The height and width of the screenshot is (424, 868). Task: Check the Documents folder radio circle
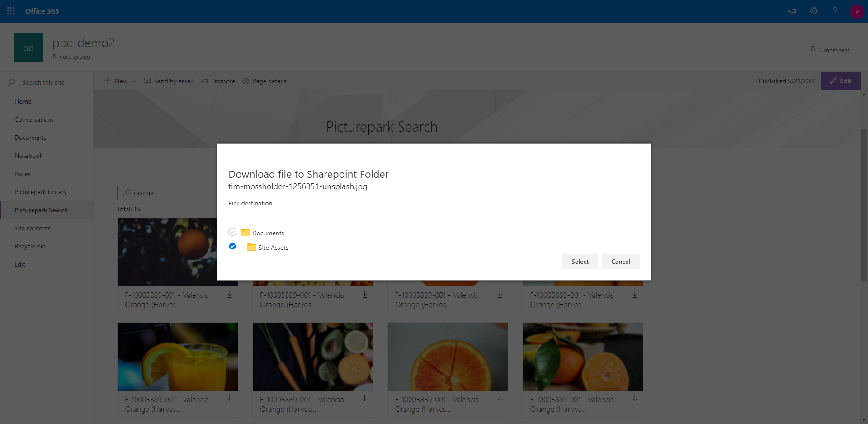pyautogui.click(x=232, y=232)
